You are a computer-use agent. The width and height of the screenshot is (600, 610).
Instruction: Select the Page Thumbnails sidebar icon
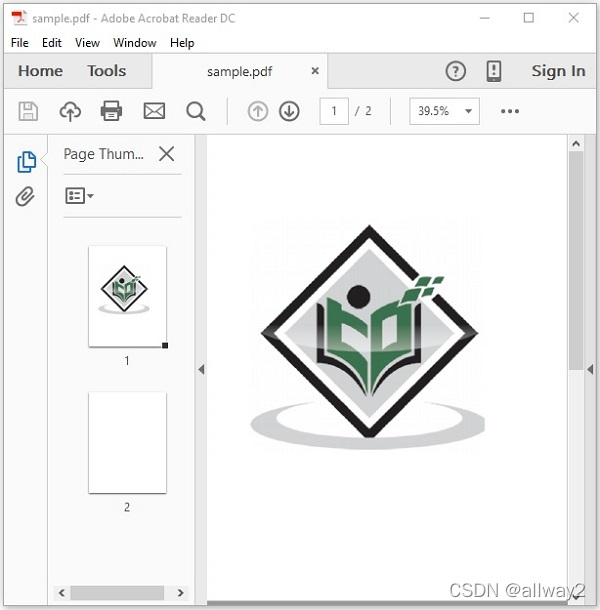pyautogui.click(x=26, y=161)
